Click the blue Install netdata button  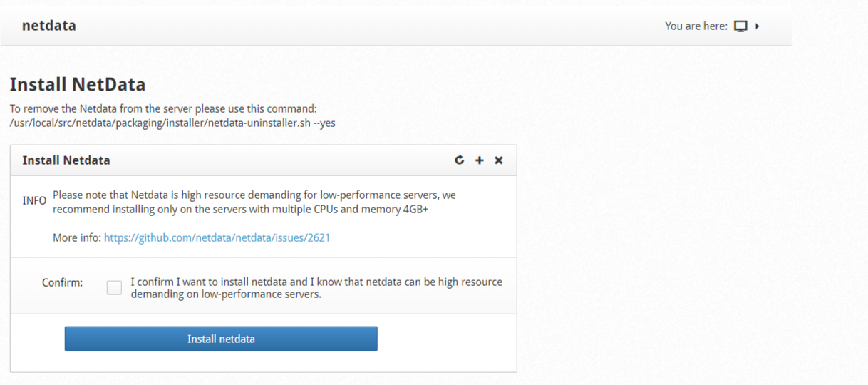coord(221,339)
